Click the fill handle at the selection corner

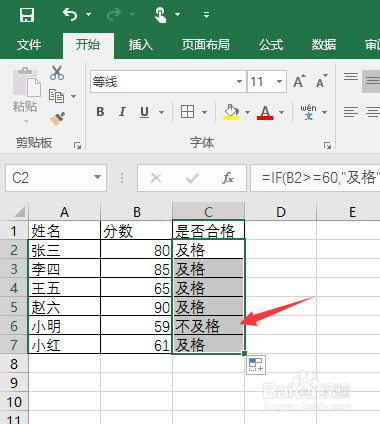[x=244, y=353]
